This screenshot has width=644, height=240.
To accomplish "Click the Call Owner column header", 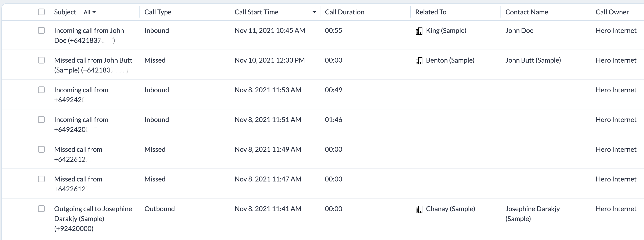I will point(612,12).
